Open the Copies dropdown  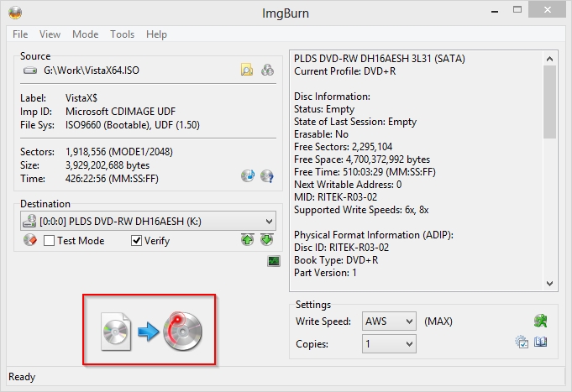(x=389, y=344)
